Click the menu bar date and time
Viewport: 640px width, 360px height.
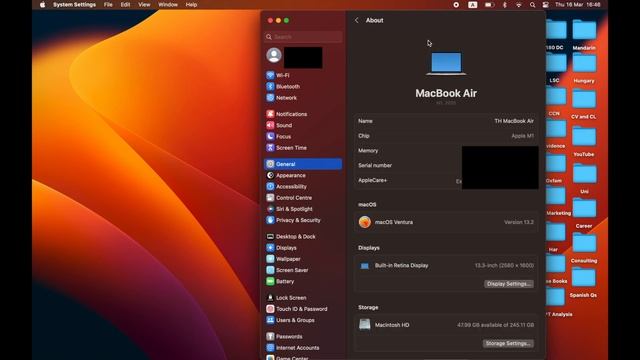coord(578,5)
